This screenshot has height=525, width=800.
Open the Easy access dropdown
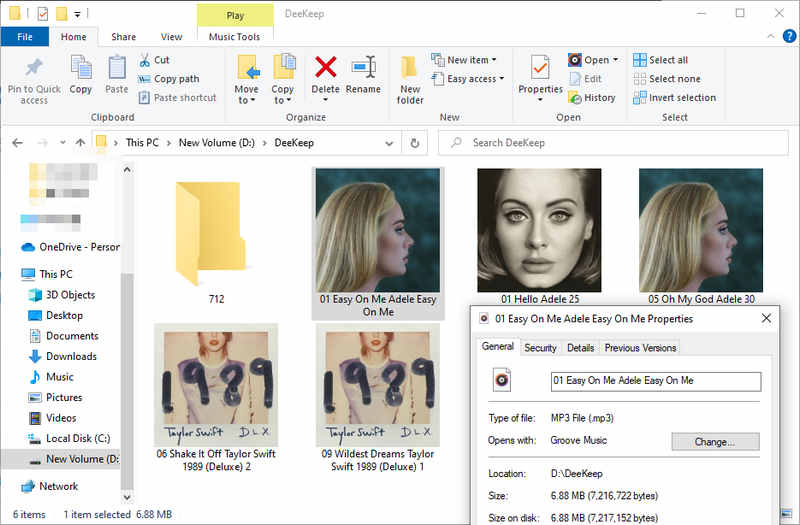coord(468,79)
